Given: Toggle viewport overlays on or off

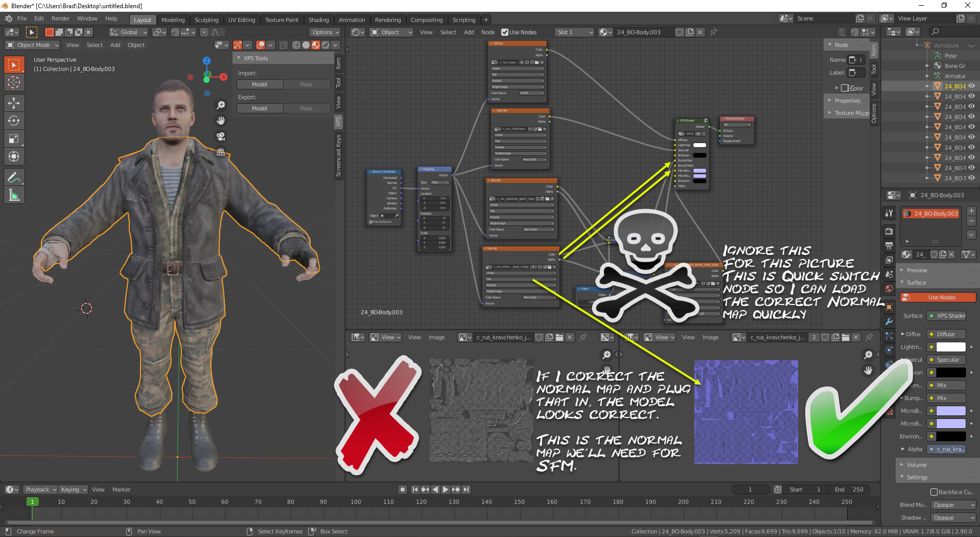Looking at the screenshot, I should point(261,45).
